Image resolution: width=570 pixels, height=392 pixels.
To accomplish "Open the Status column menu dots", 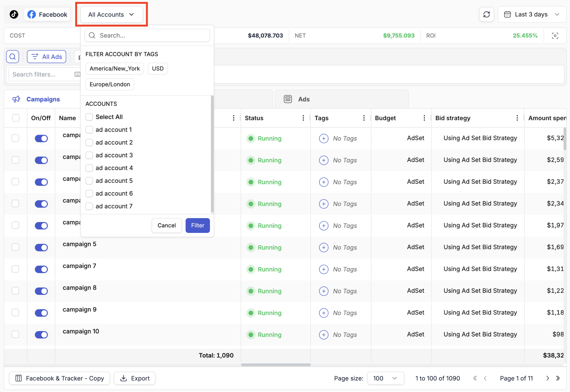I will coord(303,118).
